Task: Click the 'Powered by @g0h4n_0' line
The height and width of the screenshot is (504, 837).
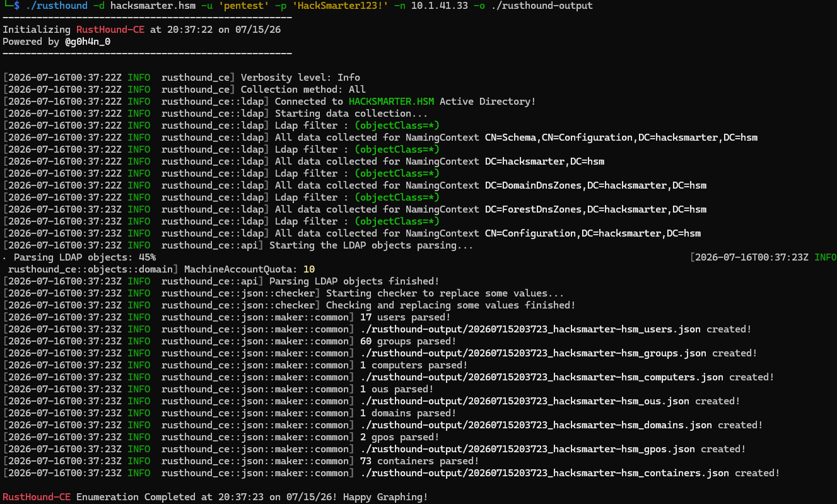Action: [57, 42]
